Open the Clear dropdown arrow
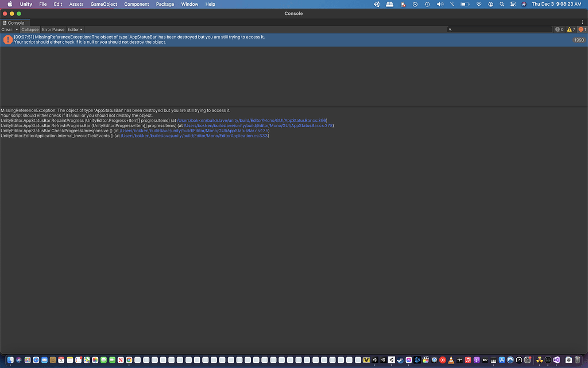This screenshot has height=368, width=588. tap(17, 29)
